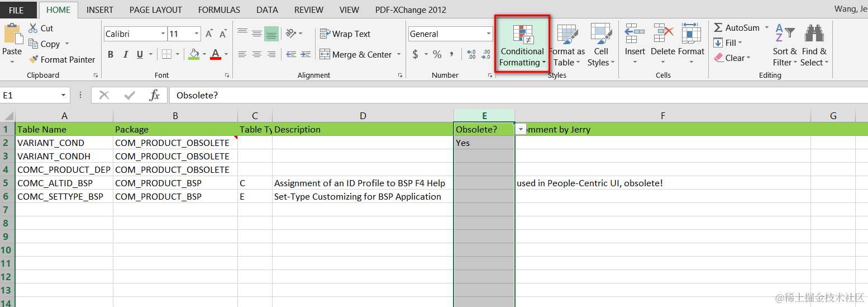Image resolution: width=868 pixels, height=307 pixels.
Task: Switch to REVIEW tab
Action: pyautogui.click(x=309, y=10)
